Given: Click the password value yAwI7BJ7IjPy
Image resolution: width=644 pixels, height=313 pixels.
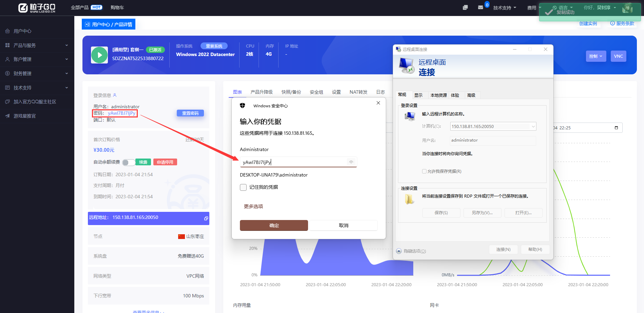Looking at the screenshot, I should point(121,113).
